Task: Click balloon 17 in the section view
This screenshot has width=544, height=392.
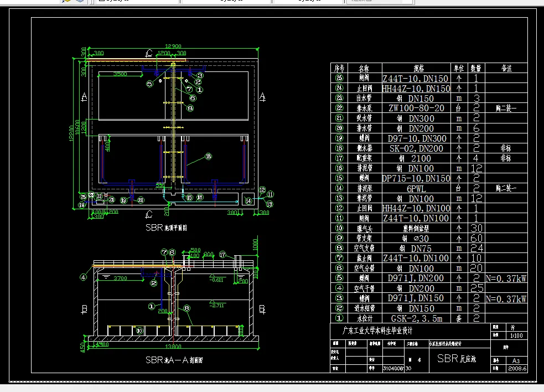Action: pos(222,255)
